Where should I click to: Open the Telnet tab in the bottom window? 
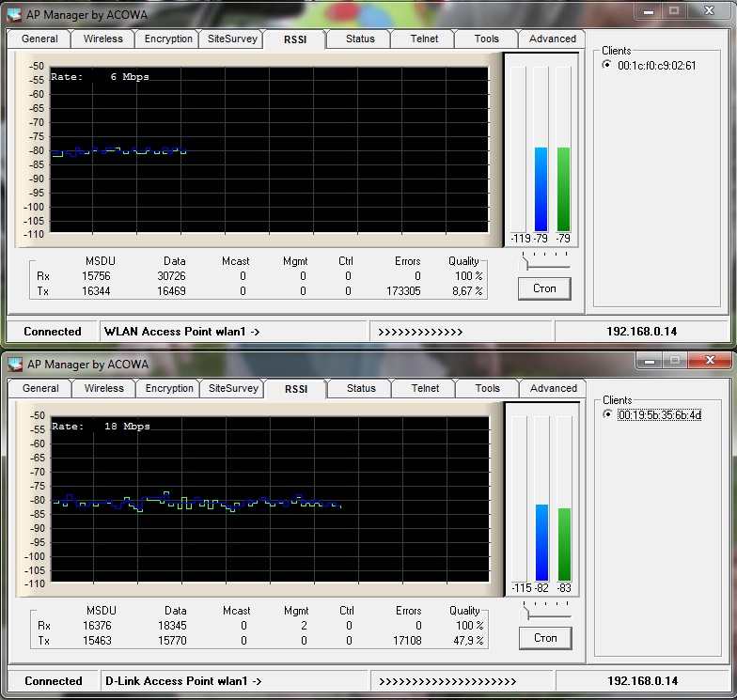pyautogui.click(x=425, y=389)
